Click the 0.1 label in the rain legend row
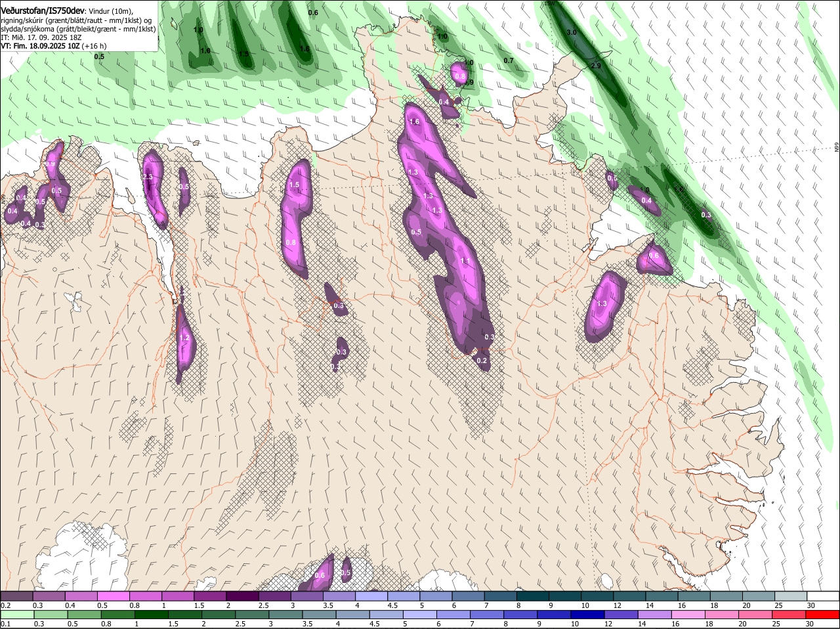The image size is (840, 629). pos(6,624)
